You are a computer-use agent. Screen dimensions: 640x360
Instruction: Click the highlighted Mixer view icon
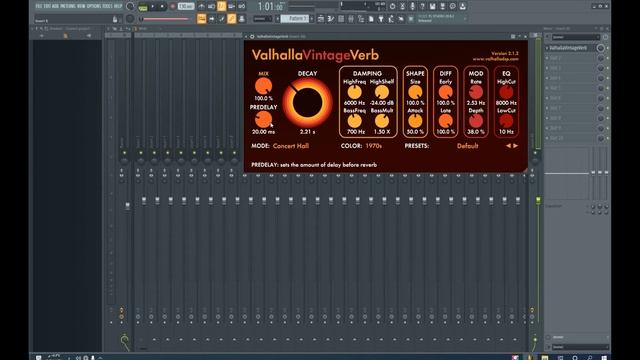point(231,19)
